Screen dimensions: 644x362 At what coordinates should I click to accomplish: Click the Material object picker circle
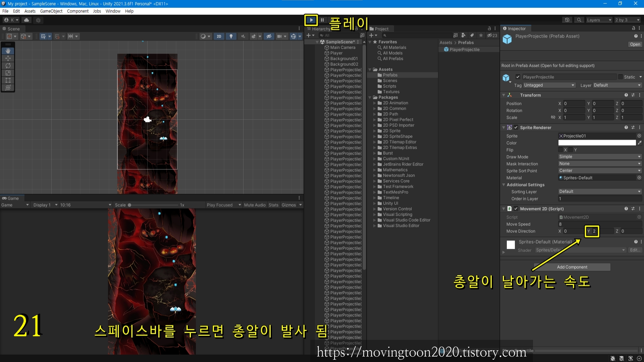click(639, 178)
